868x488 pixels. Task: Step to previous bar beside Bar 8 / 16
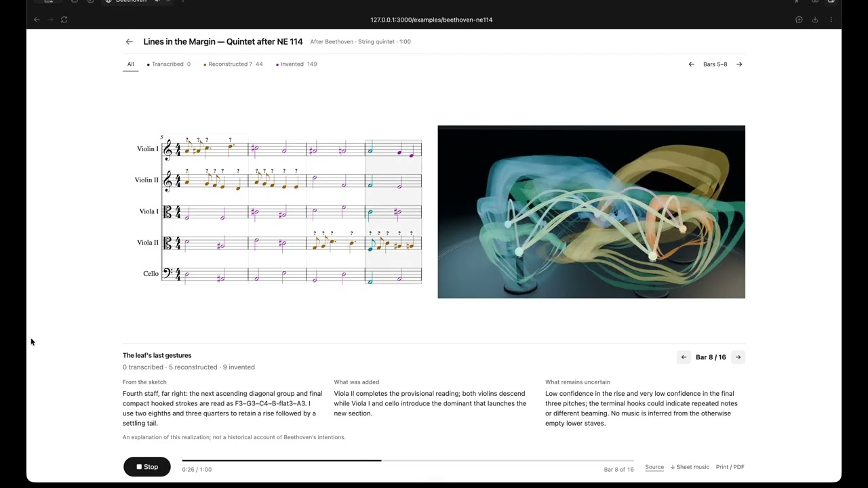[684, 357]
